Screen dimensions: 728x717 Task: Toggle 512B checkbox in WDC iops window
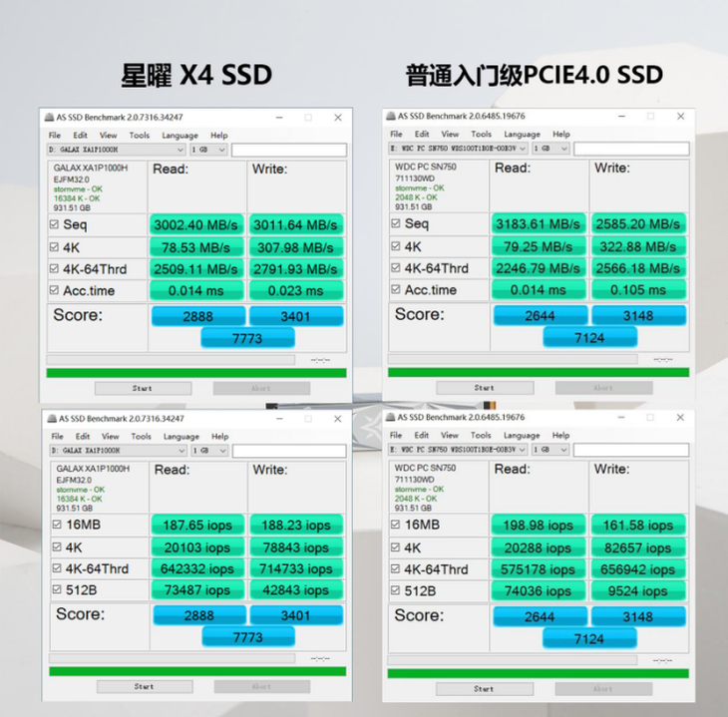(x=395, y=590)
